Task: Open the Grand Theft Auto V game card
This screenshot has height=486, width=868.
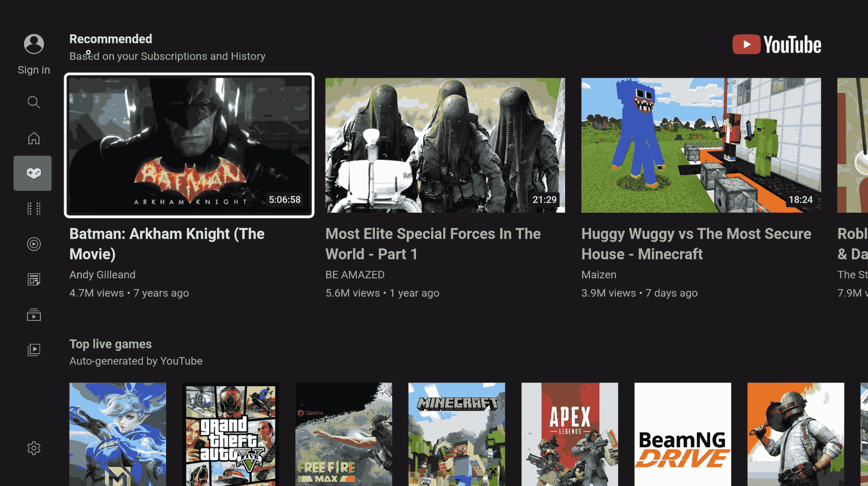Action: coord(230,434)
